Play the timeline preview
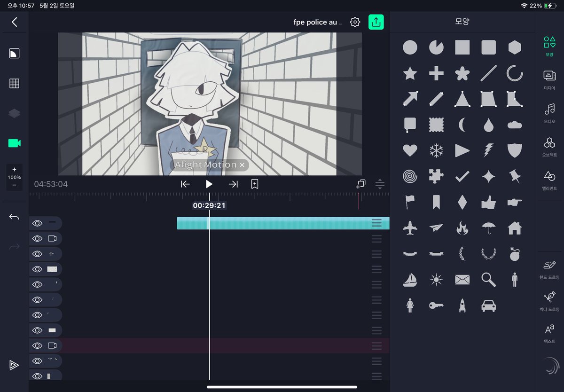564x392 pixels. (x=209, y=184)
